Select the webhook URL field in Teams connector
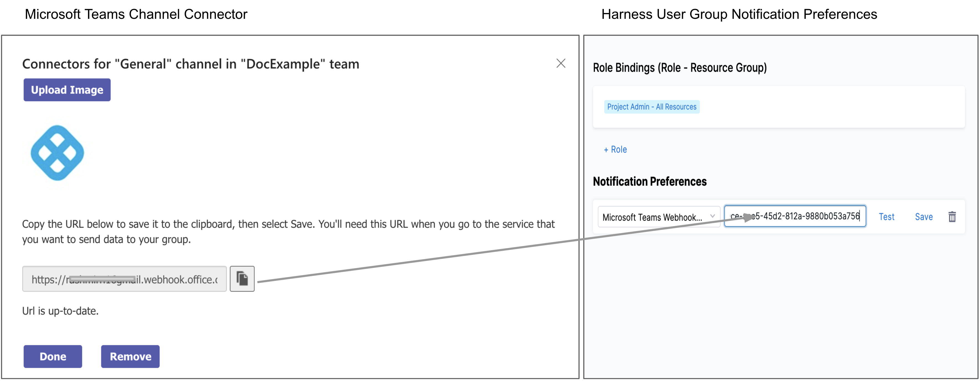The image size is (980, 383). pyautogui.click(x=124, y=279)
